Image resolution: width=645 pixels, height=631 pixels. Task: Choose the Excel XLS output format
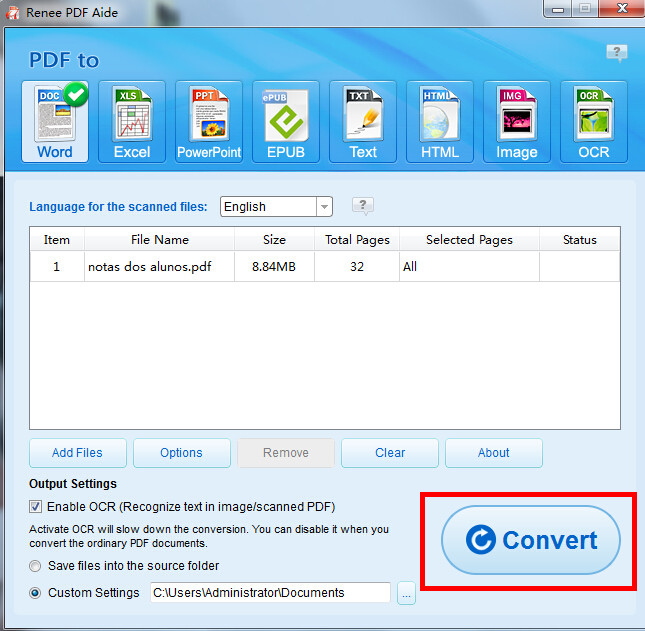pyautogui.click(x=132, y=122)
